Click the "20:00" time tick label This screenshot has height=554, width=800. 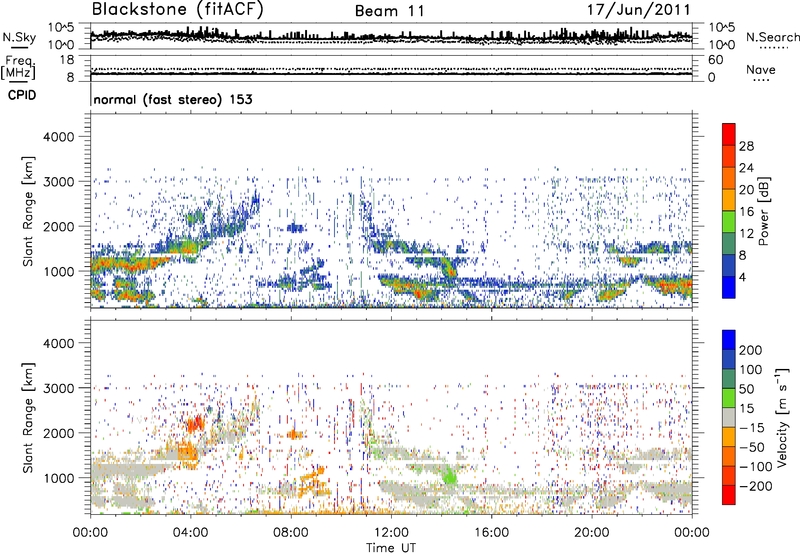coord(591,533)
